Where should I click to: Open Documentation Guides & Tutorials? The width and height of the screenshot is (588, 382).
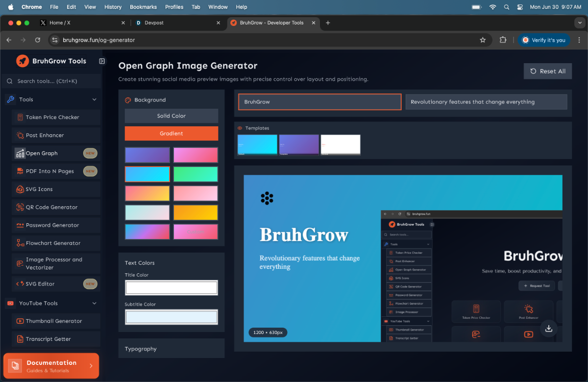click(51, 365)
